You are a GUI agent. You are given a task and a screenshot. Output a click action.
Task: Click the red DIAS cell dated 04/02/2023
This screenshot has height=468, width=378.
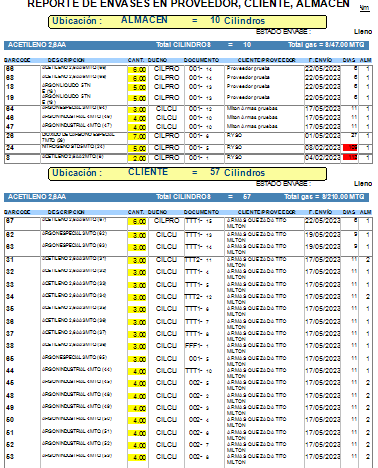coord(350,157)
